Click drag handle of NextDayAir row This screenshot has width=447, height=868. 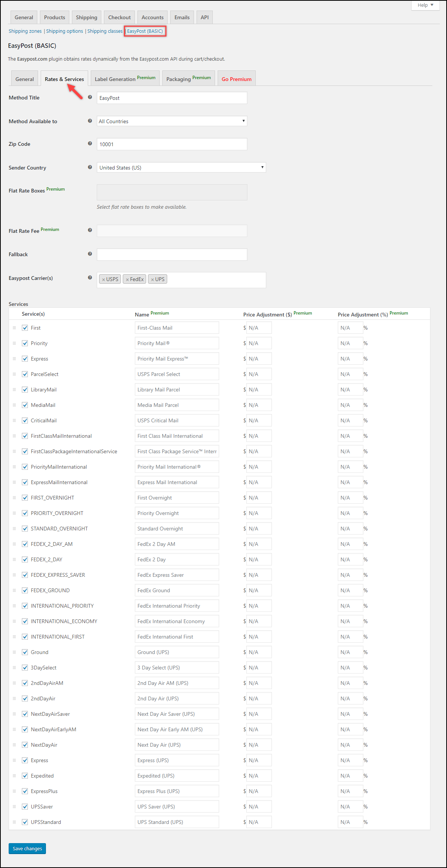14,745
